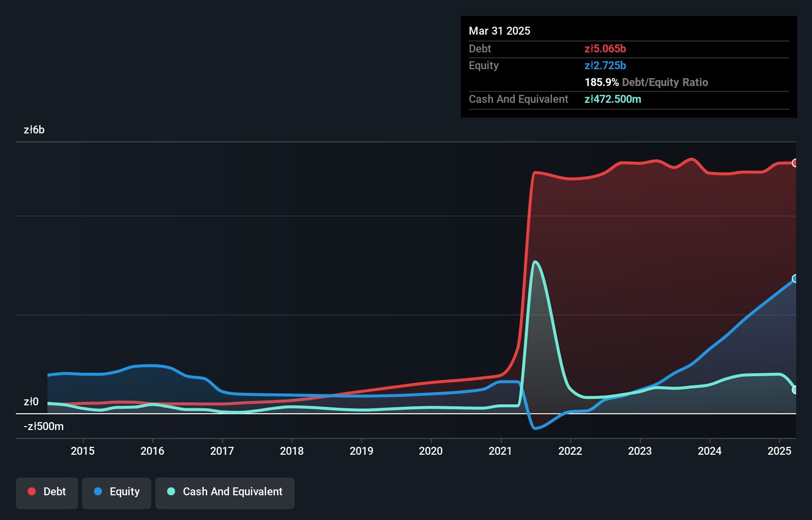The image size is (812, 520).
Task: Click the zł0 y-axis label
Action: pyautogui.click(x=31, y=402)
